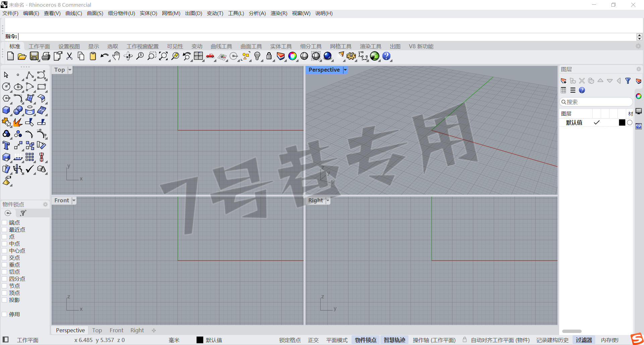
Task: Toggle 记录建构历史 in status bar
Action: [x=552, y=340]
